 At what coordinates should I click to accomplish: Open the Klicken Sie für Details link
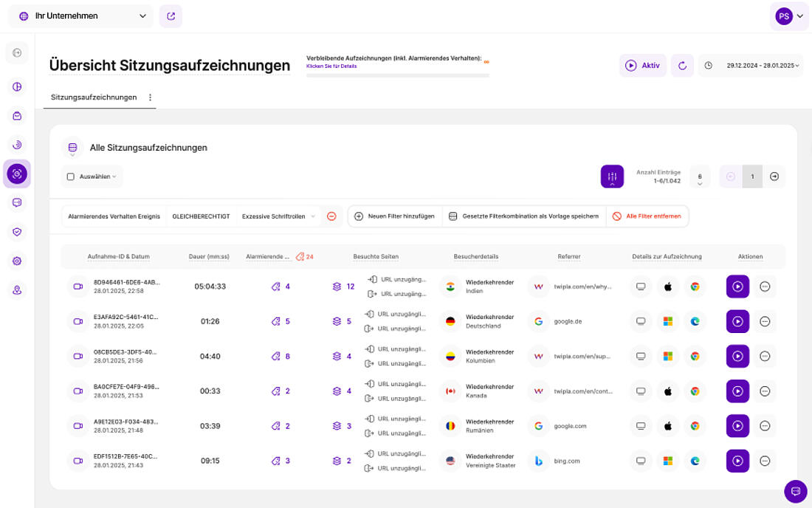tap(331, 66)
